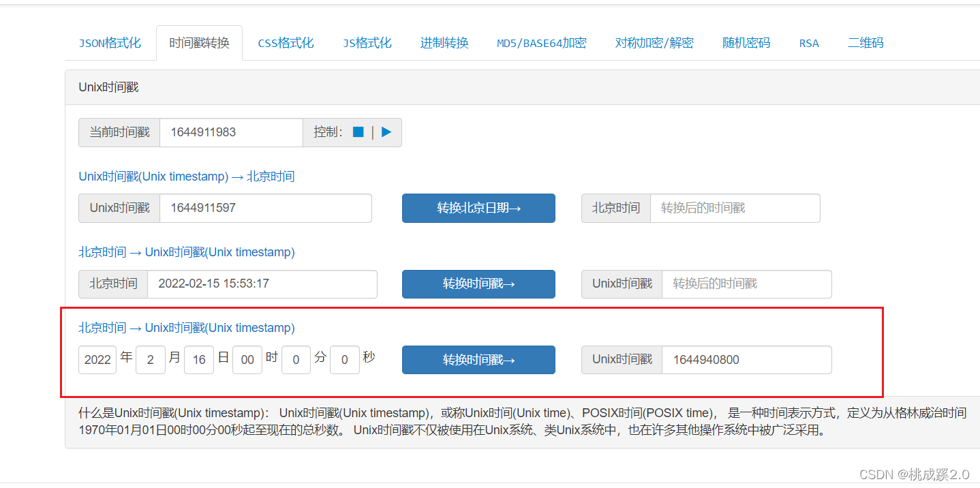Image resolution: width=980 pixels, height=488 pixels.
Task: Click the second field before 秒
Action: click(345, 359)
